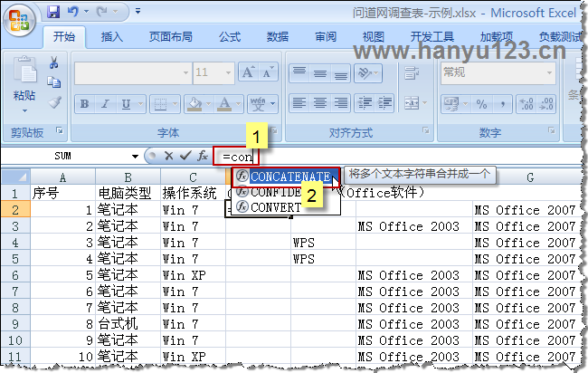Decrease the cell indent

pyautogui.click(x=365, y=103)
